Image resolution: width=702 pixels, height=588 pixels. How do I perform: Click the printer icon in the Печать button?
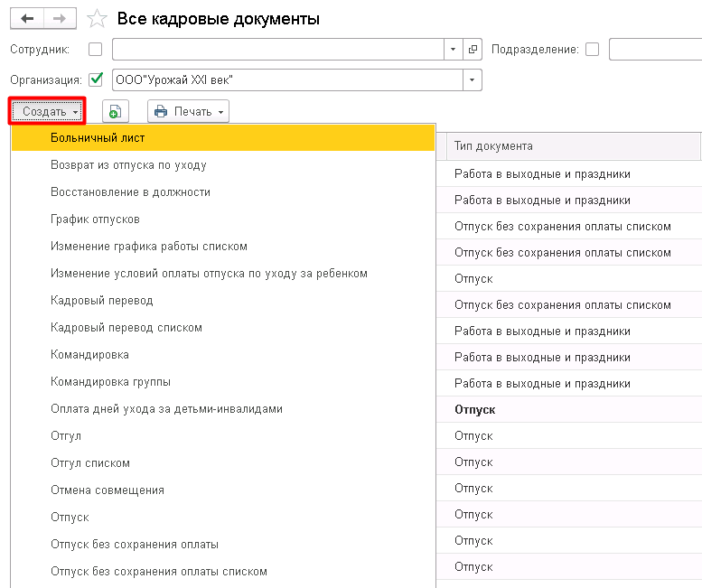click(x=161, y=111)
